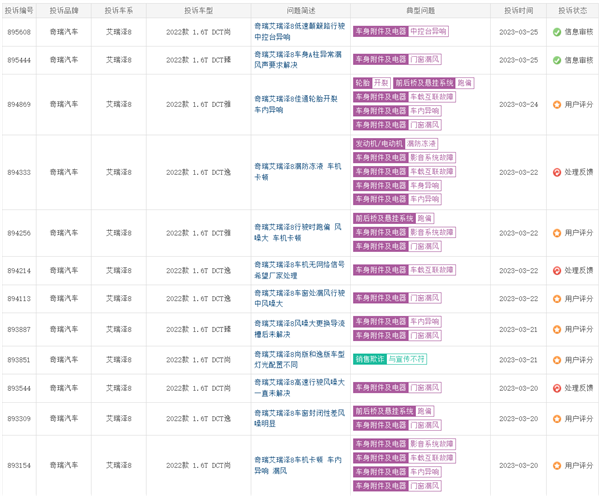
Task: Click the 典型问题 column header
Action: (x=421, y=11)
